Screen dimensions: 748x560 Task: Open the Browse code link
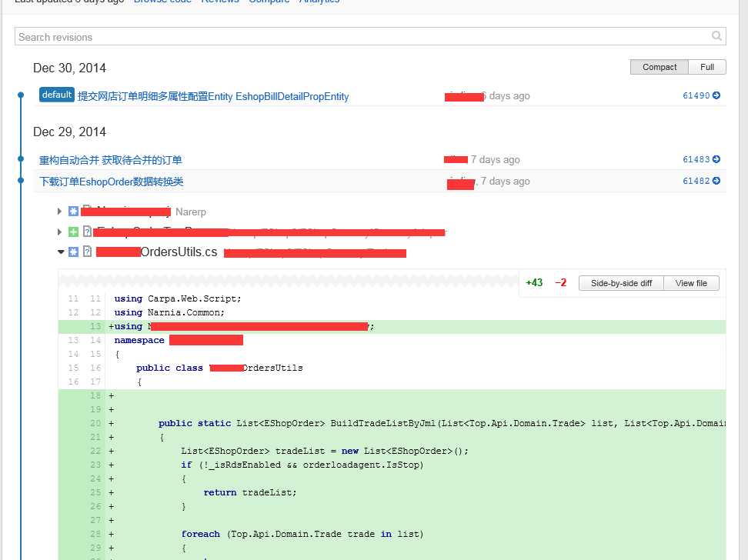point(162,2)
